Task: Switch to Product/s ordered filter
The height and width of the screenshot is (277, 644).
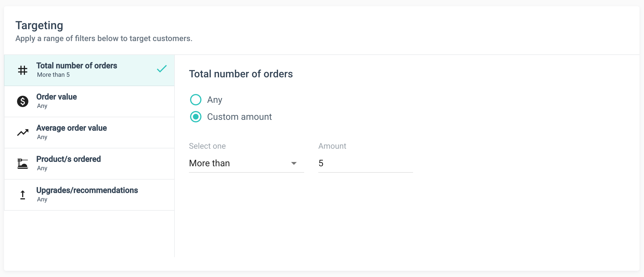Action: coord(89,164)
